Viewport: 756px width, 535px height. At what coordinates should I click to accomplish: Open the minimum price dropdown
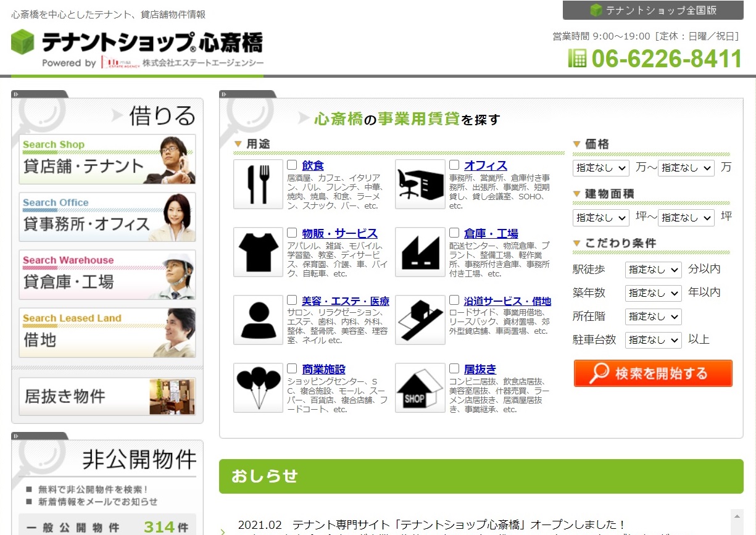tap(600, 168)
